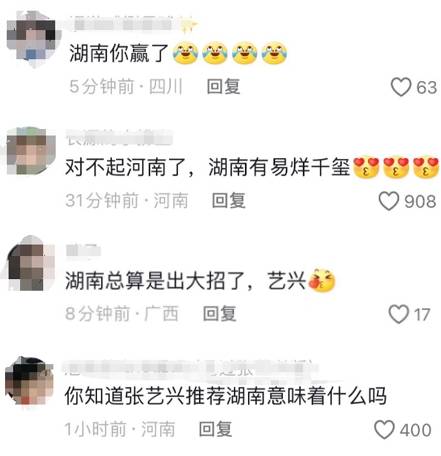Like the 张艺兴推荐湖南 comment with 400 likes
The height and width of the screenshot is (456, 441).
tap(384, 430)
